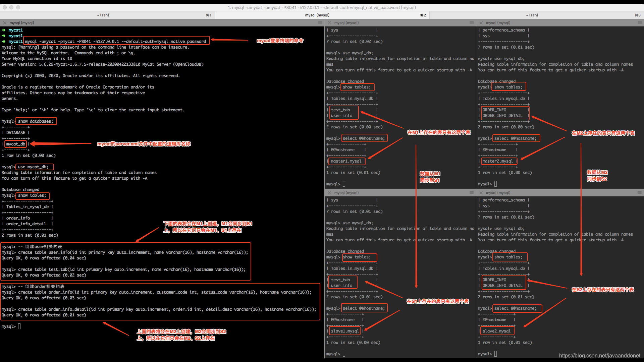Close the left mycat terminal pane
Screen dimensions: 644x362
click(5, 23)
